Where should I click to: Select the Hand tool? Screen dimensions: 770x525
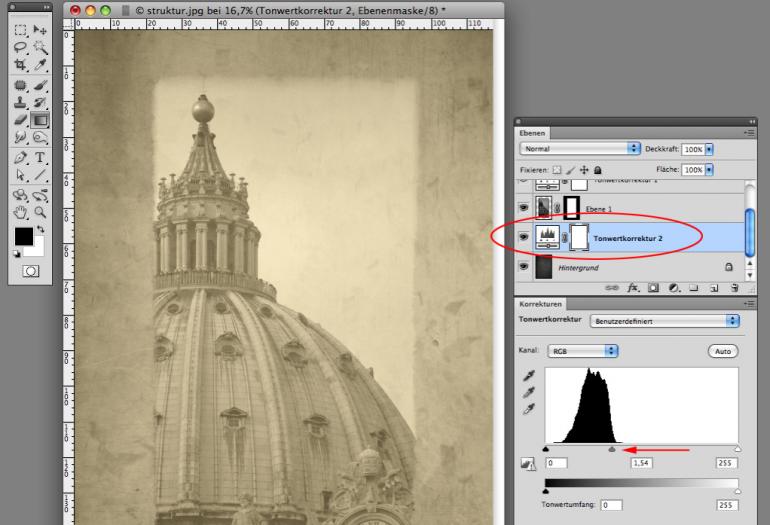(20, 212)
